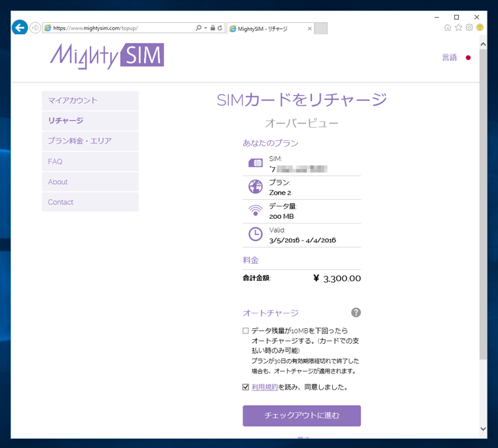Viewport: 498px width, 448px height.
Task: Click the 言語 language link
Action: pos(450,58)
